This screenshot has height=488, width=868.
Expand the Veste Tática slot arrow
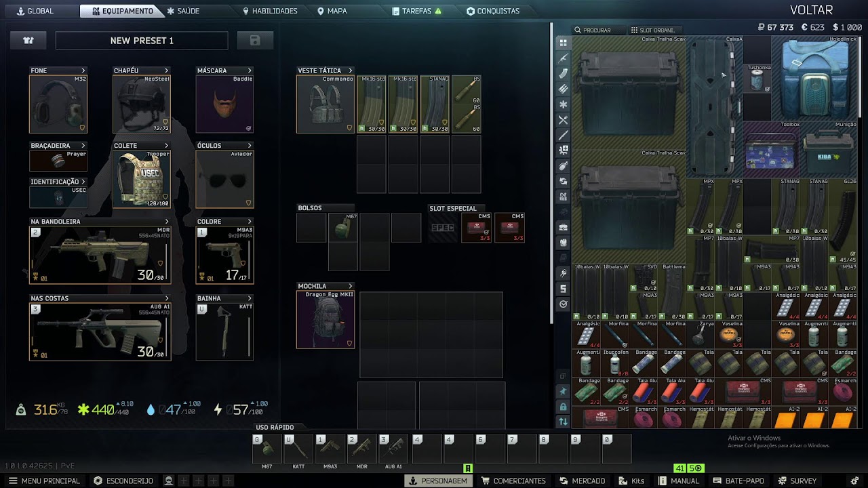pyautogui.click(x=351, y=70)
